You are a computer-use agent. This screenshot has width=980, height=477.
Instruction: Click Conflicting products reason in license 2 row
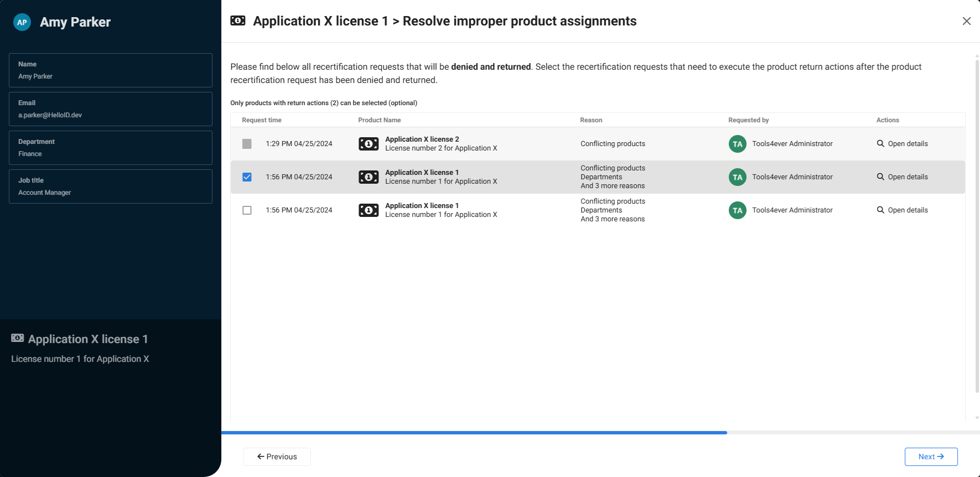tap(613, 143)
